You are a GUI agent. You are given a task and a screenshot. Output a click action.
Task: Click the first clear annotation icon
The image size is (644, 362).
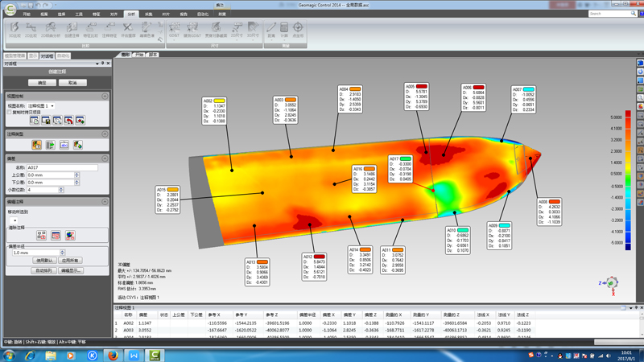(41, 236)
